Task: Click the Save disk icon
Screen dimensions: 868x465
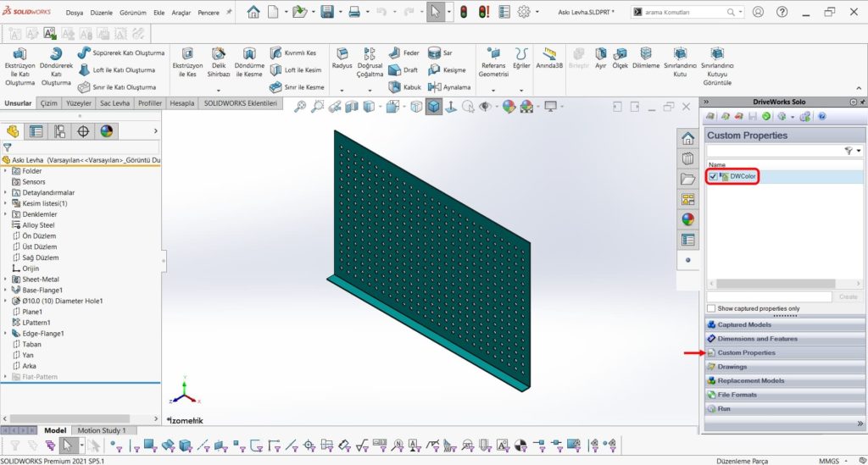Action: tap(327, 12)
